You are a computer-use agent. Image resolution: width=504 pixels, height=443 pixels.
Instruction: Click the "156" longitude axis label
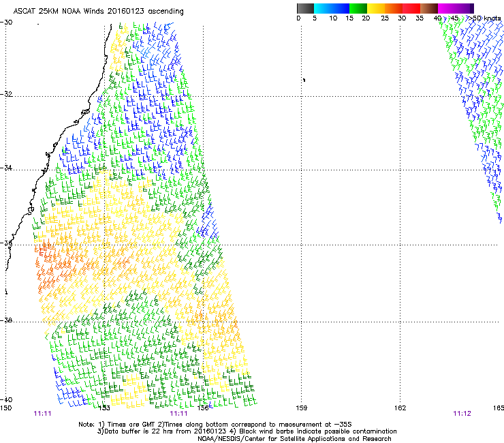(203, 408)
